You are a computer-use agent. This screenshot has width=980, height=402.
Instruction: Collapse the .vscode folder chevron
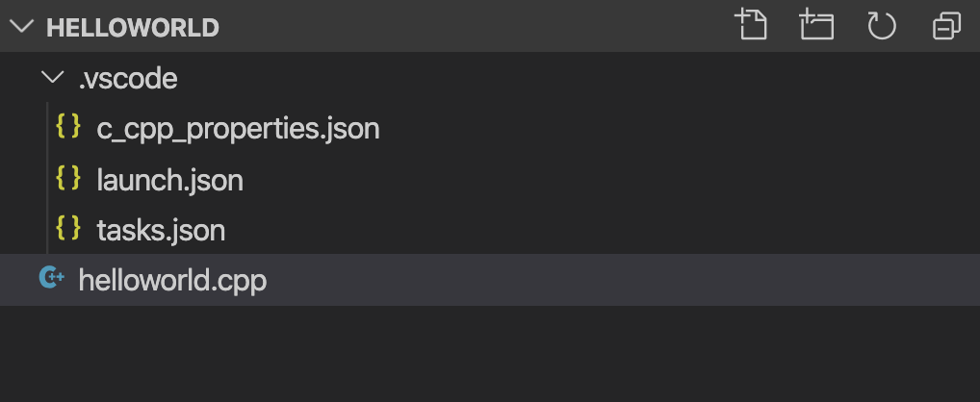53,77
